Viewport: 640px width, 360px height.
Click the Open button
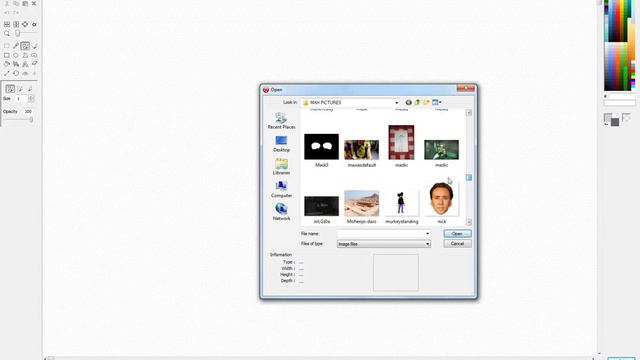click(457, 233)
